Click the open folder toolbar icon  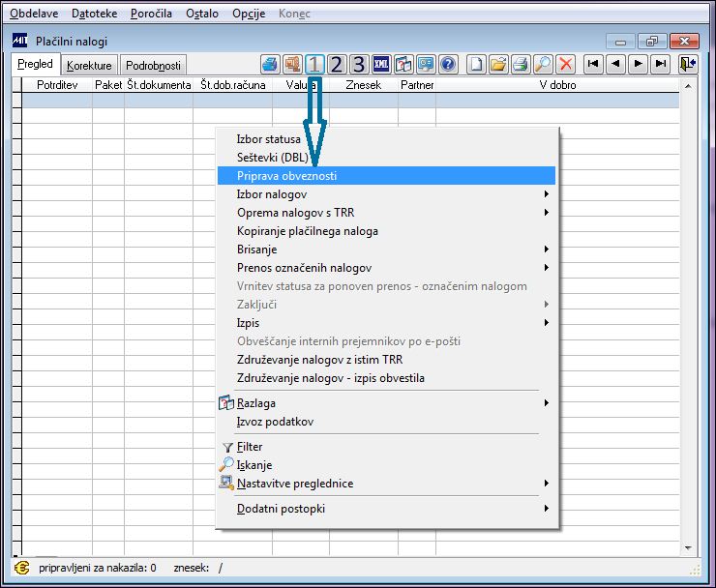(x=498, y=65)
